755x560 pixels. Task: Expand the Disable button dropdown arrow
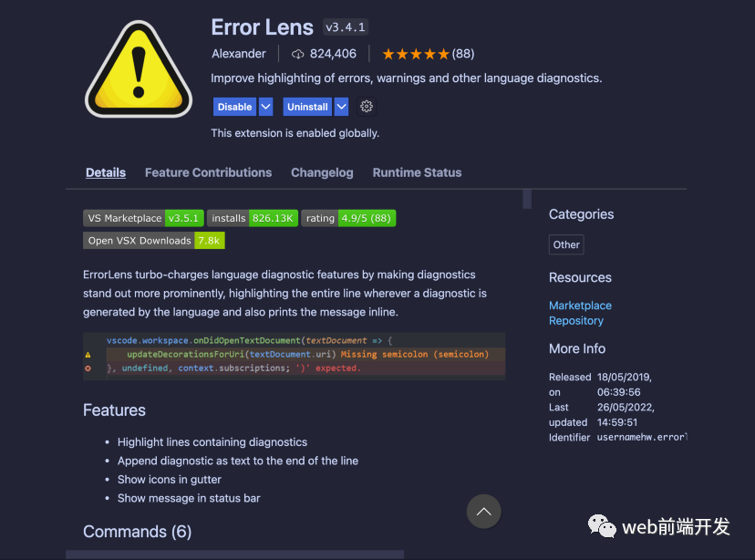(265, 107)
